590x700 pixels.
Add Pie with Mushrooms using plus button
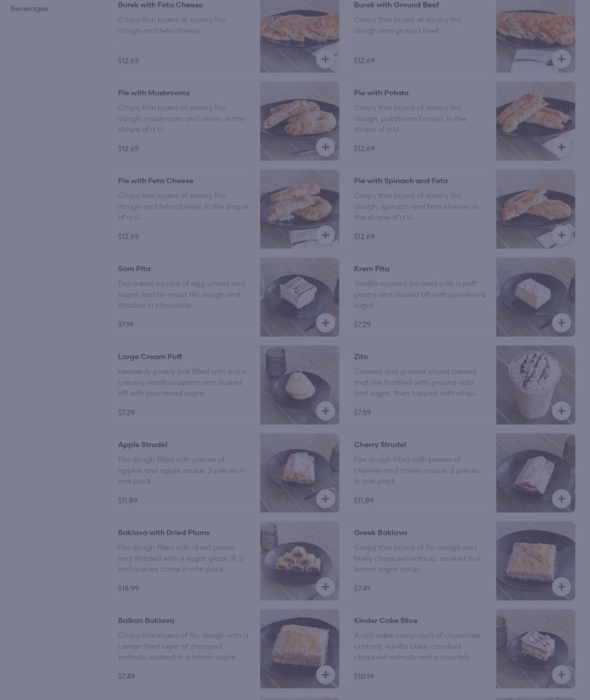coord(326,147)
